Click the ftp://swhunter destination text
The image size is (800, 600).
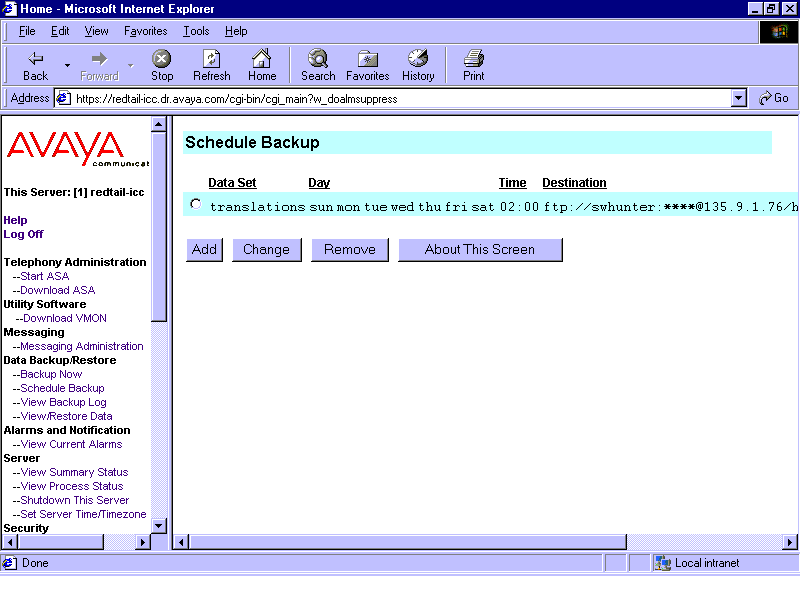pos(670,207)
